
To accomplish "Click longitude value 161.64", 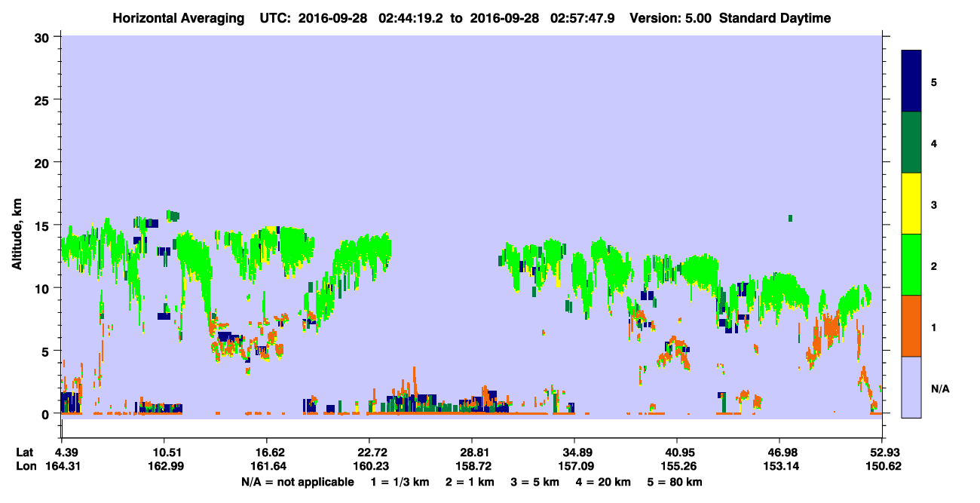I will click(x=267, y=465).
